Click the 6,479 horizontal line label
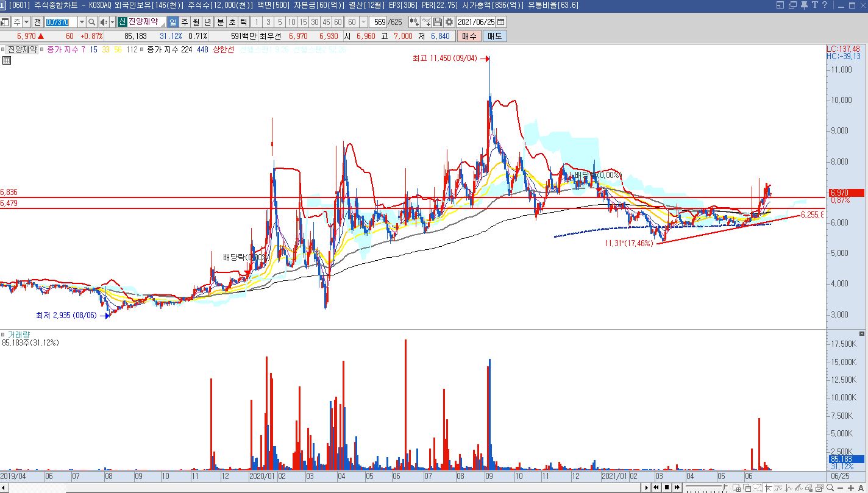 pos(9,203)
